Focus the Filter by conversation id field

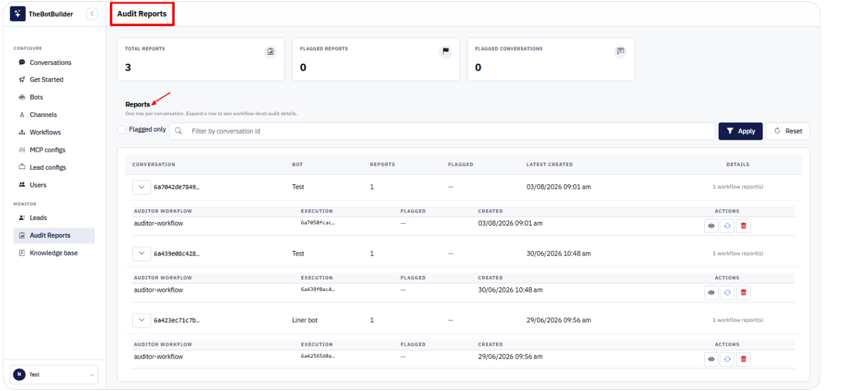pos(442,131)
